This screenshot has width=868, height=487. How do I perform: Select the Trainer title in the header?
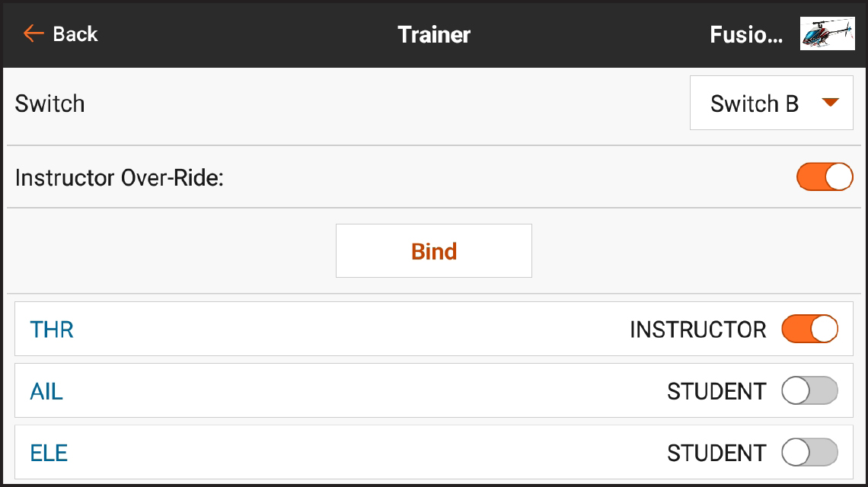point(433,33)
